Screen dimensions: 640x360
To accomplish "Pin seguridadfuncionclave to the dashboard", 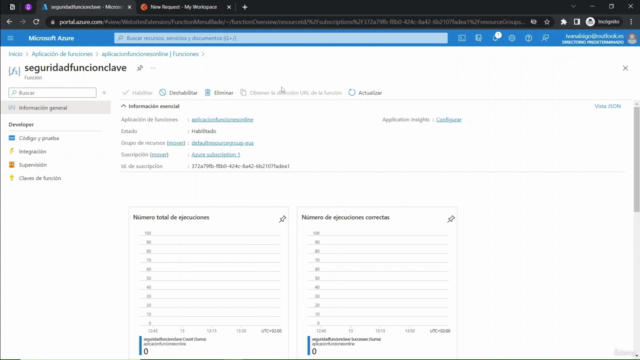I will click(x=140, y=68).
